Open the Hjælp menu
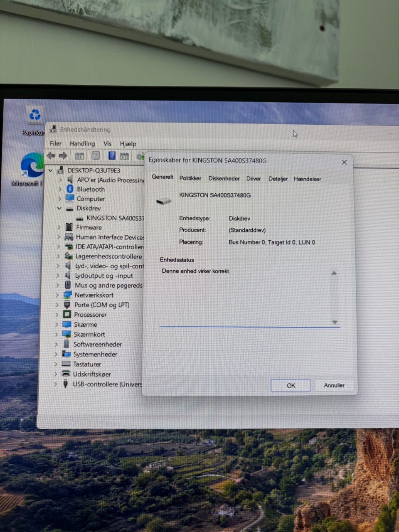The image size is (399, 532). coord(128,144)
